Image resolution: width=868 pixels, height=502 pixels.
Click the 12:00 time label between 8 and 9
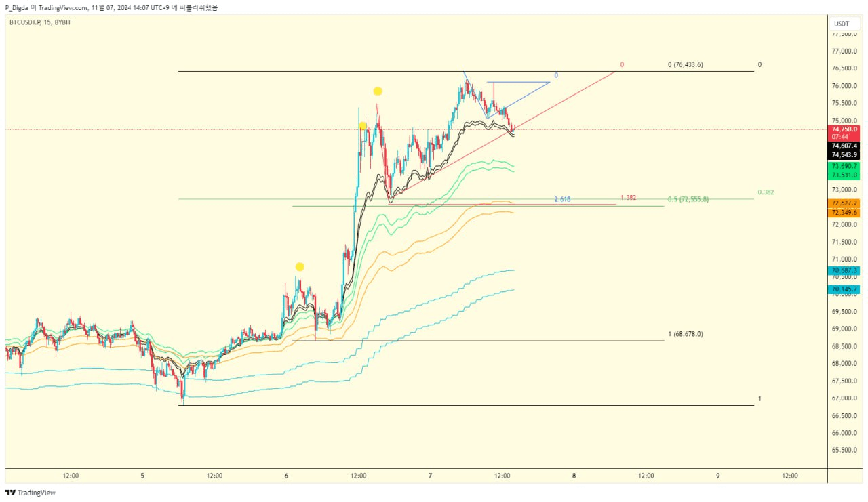point(646,476)
